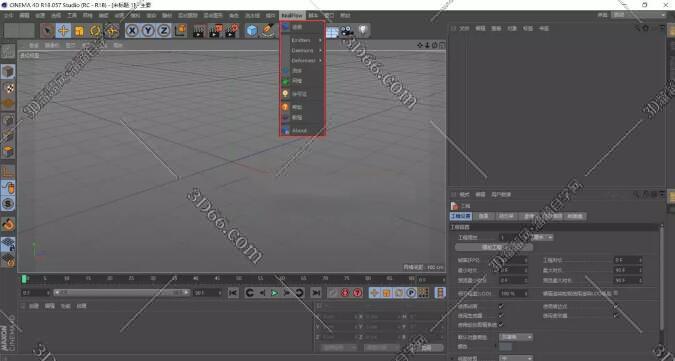
Task: Toggle the X axis lock
Action: pos(133,31)
